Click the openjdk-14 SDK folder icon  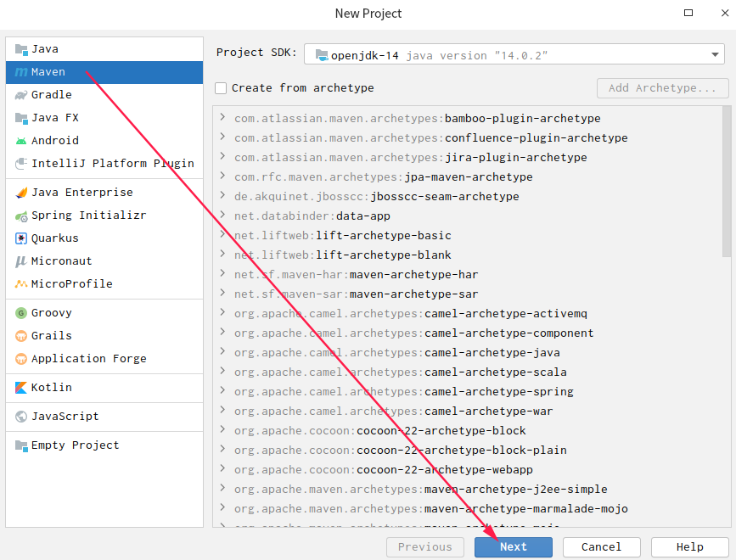tap(322, 56)
